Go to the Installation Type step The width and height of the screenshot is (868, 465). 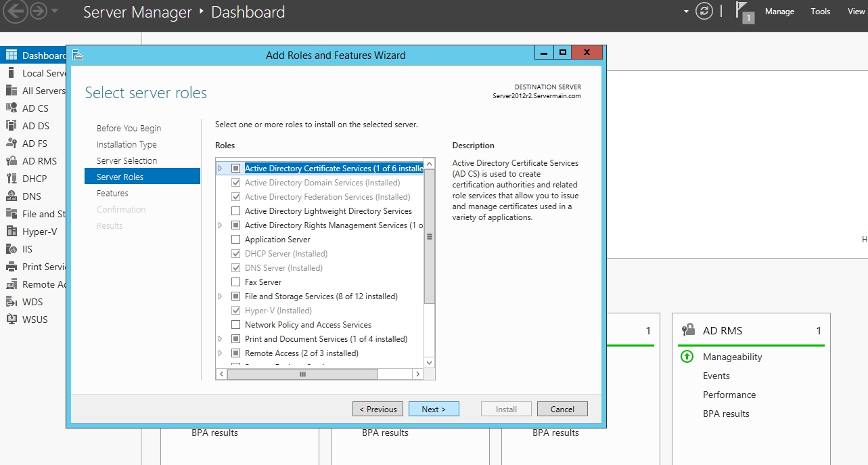pyautogui.click(x=127, y=145)
